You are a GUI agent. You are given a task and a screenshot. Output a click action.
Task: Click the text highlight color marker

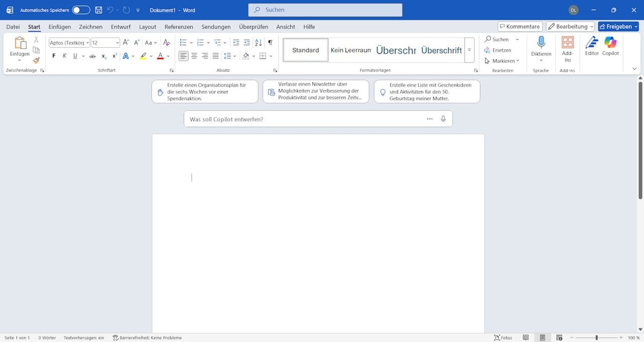pyautogui.click(x=143, y=56)
